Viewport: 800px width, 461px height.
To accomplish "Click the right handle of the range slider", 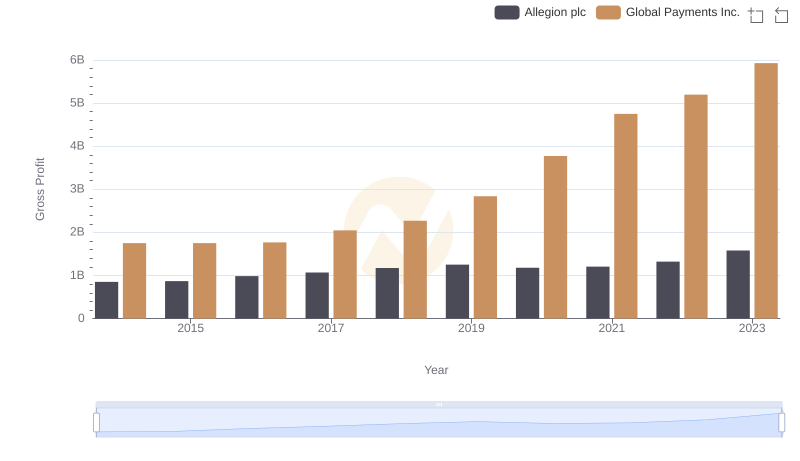I will pos(781,422).
